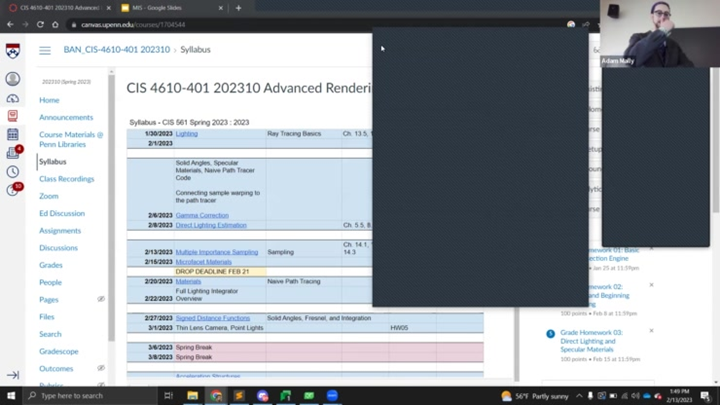Click the Penn shield logo
Image resolution: width=720 pixels, height=405 pixels.
(x=13, y=50)
